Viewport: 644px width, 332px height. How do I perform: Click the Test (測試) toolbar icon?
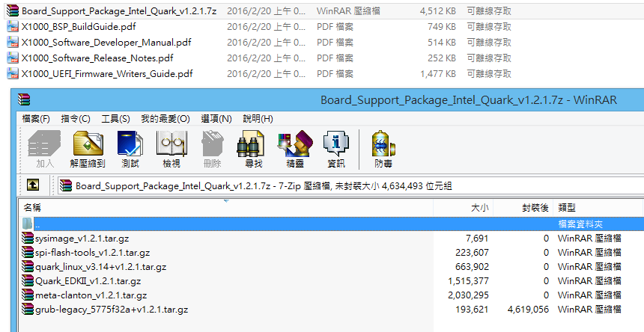point(130,144)
